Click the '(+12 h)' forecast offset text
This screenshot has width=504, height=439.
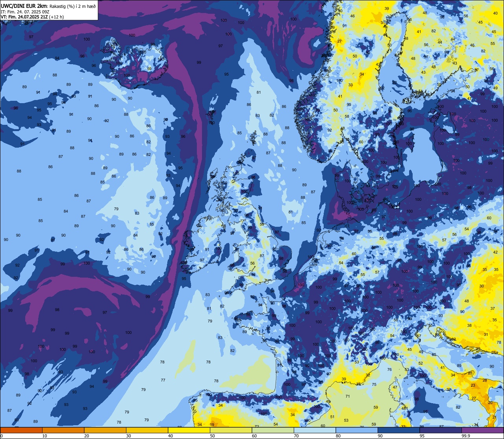tap(56, 17)
